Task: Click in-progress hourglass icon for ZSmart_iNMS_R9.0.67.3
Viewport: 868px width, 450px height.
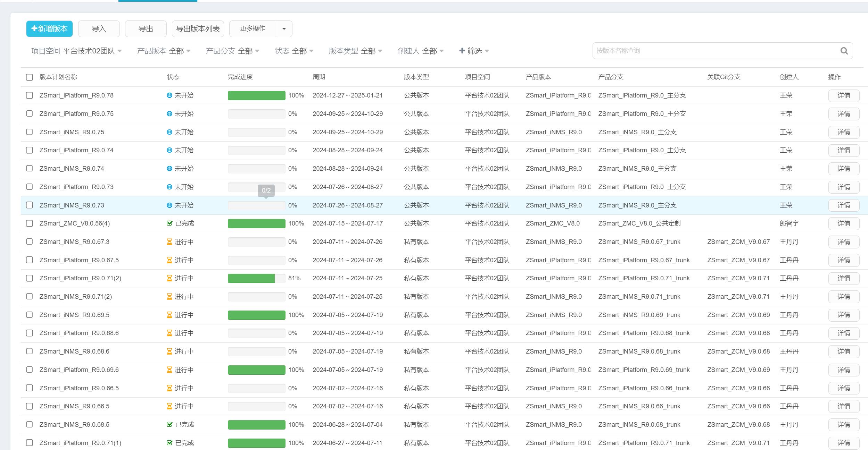Action: click(x=170, y=242)
